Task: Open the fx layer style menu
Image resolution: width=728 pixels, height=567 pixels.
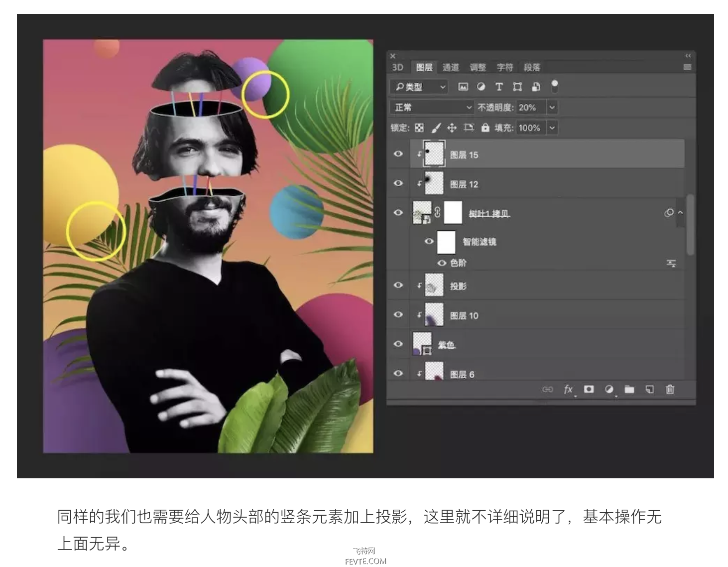Action: [x=568, y=389]
